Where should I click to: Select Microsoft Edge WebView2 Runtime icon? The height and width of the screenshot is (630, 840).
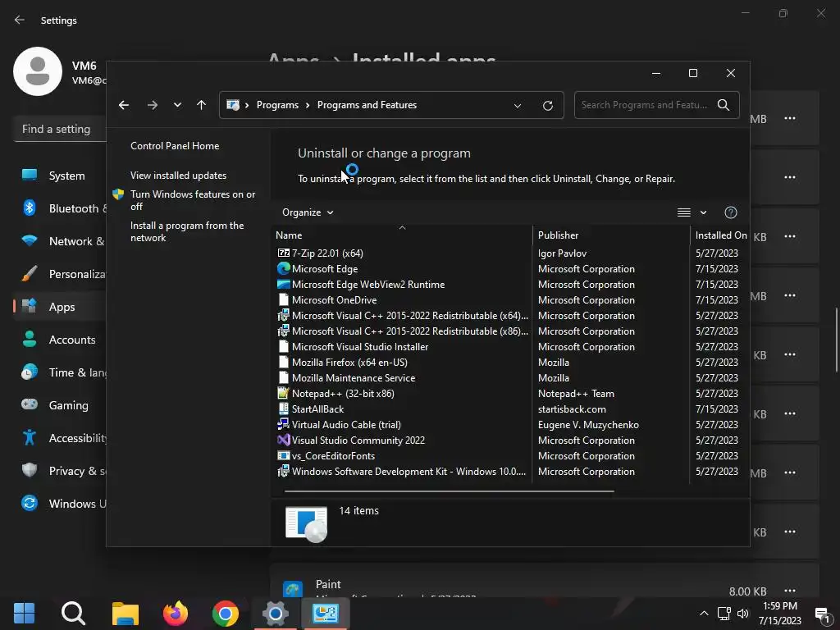pos(283,284)
